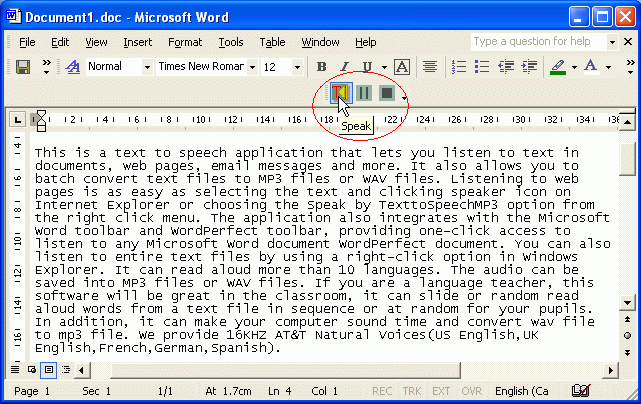Click the horizontal scrollbar left arrow
The height and width of the screenshot is (404, 641).
point(81,370)
